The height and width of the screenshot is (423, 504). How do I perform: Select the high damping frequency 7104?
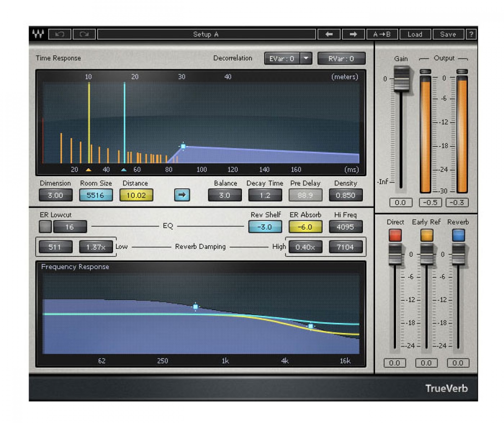[x=346, y=247]
